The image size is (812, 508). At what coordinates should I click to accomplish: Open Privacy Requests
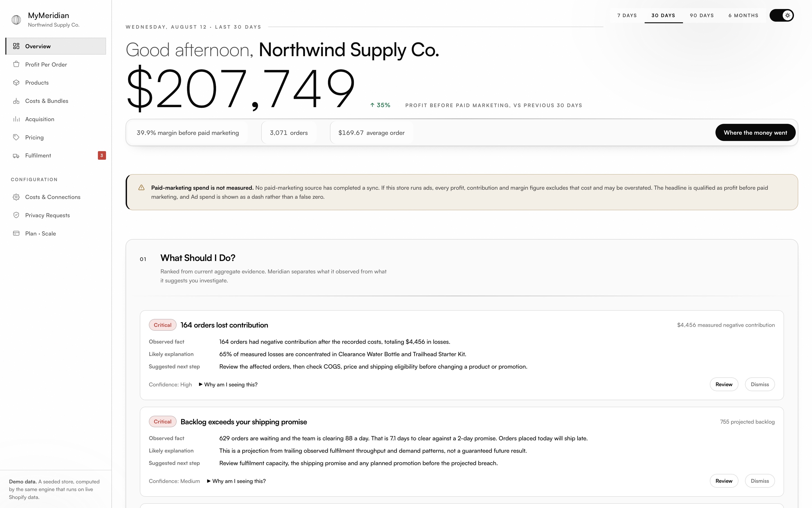56,215
